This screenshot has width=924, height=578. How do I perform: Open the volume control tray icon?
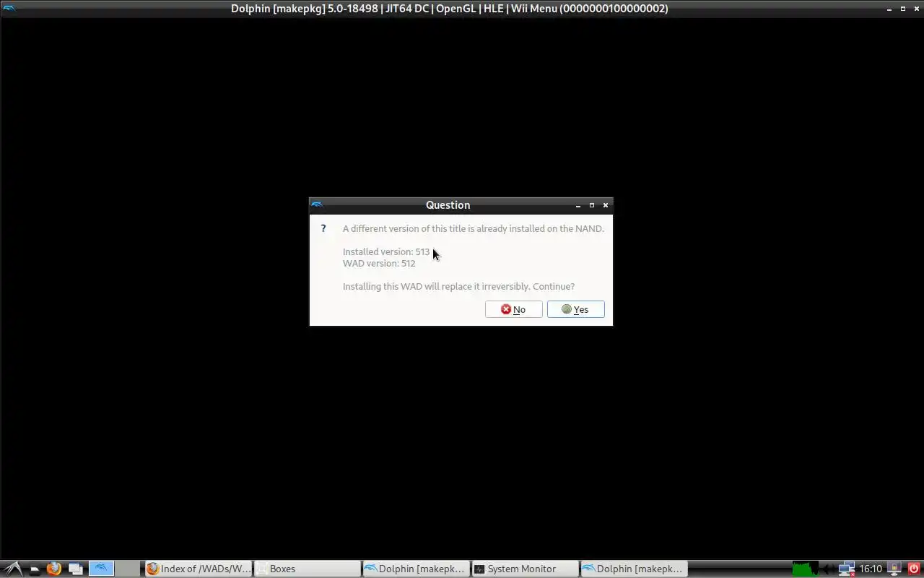tap(827, 569)
